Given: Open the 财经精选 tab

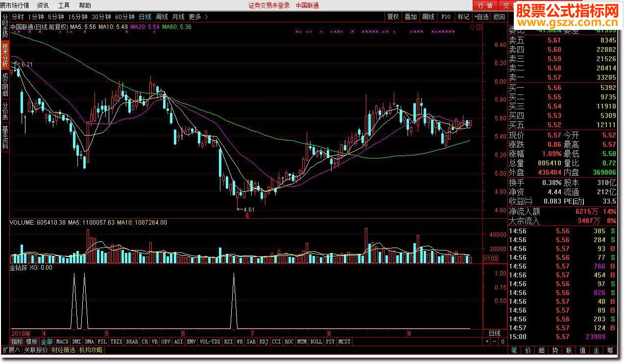Looking at the screenshot, I should click(64, 350).
